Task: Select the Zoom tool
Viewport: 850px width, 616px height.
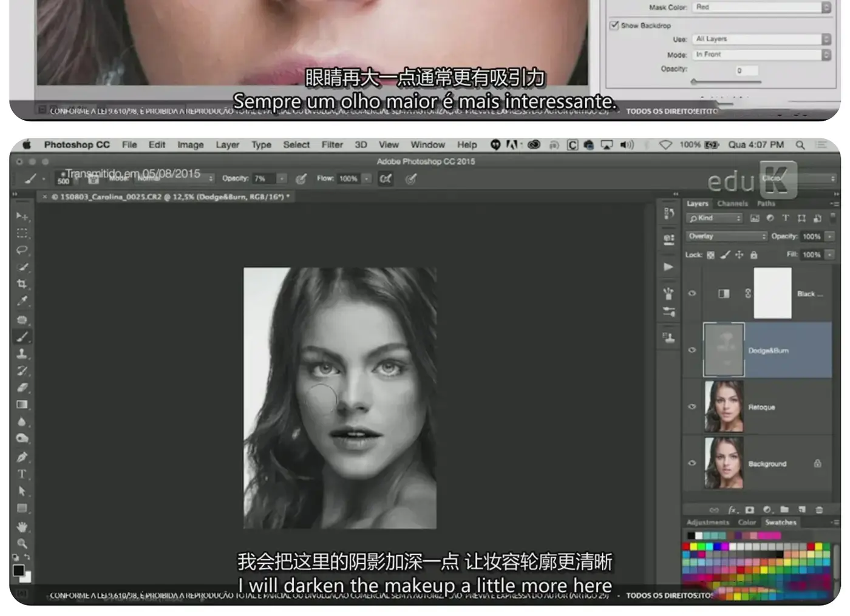Action: (22, 544)
